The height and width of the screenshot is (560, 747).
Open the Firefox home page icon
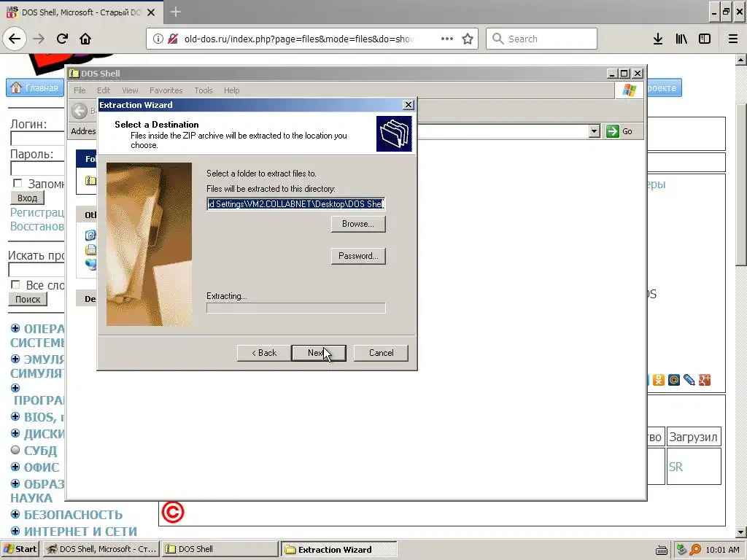tap(85, 39)
